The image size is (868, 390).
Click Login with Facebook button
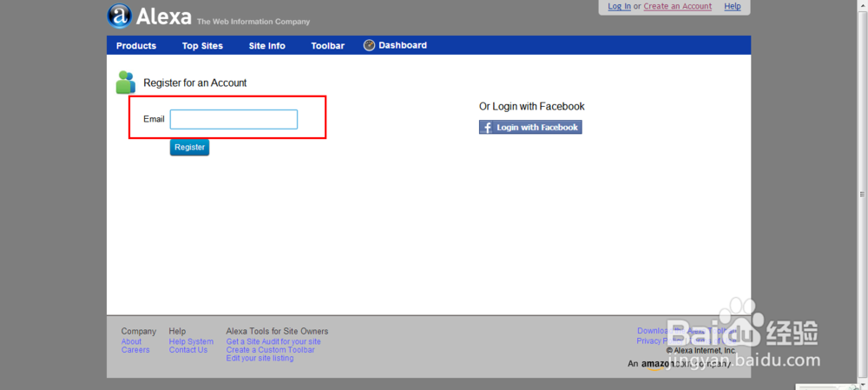530,128
